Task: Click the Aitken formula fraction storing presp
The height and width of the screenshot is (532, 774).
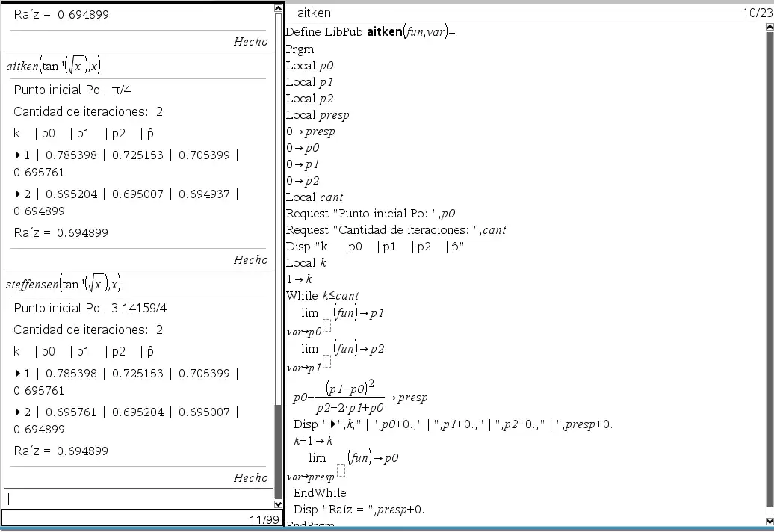Action: [x=360, y=398]
